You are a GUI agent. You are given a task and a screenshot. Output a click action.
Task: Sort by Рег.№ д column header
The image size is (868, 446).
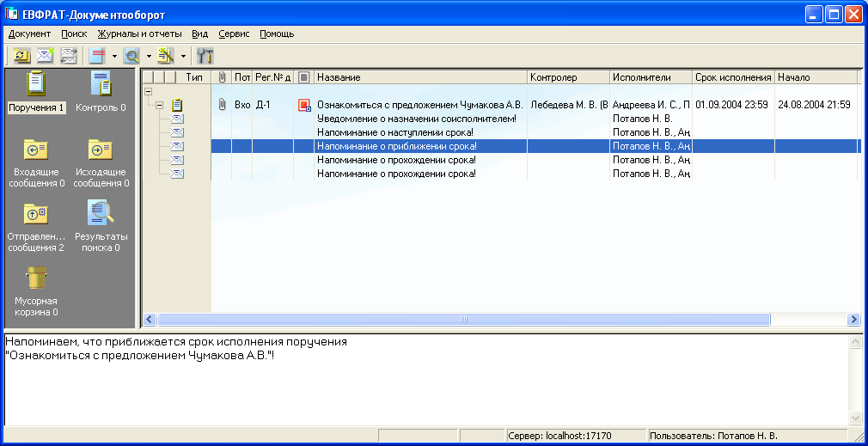273,77
